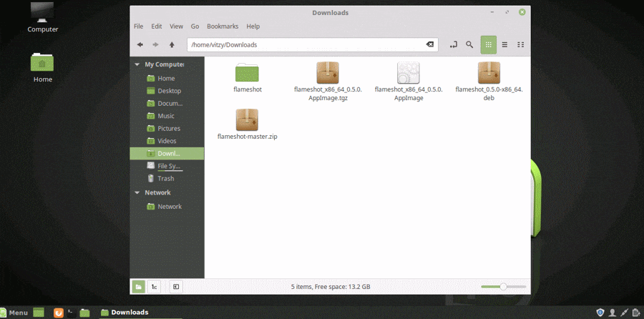Adjust the icon zoom slider
644x319 pixels.
503,287
